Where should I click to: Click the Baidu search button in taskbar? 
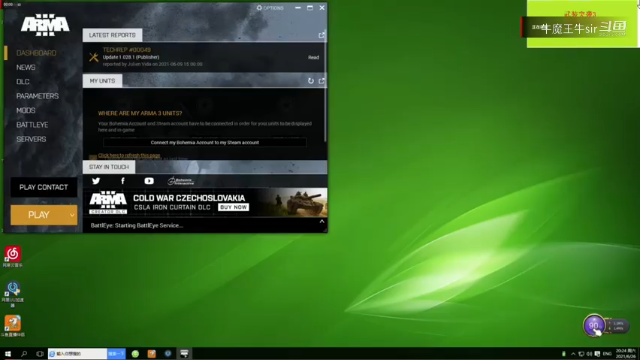116,353
